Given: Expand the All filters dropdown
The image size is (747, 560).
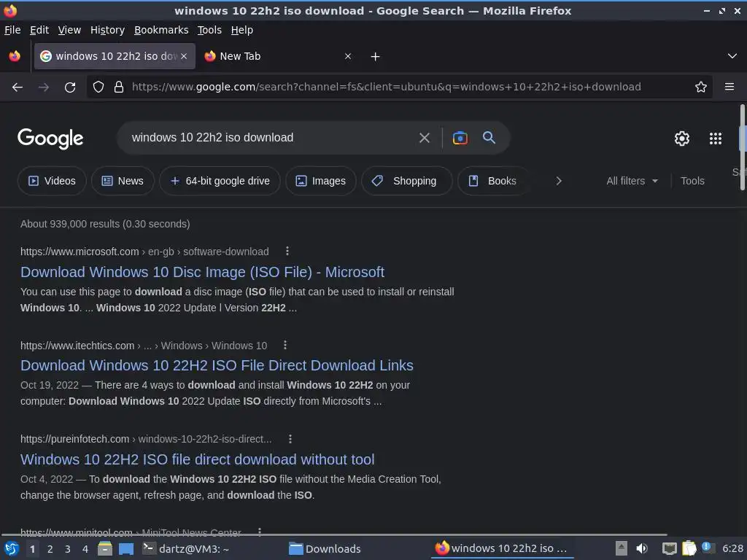Looking at the screenshot, I should click(632, 181).
